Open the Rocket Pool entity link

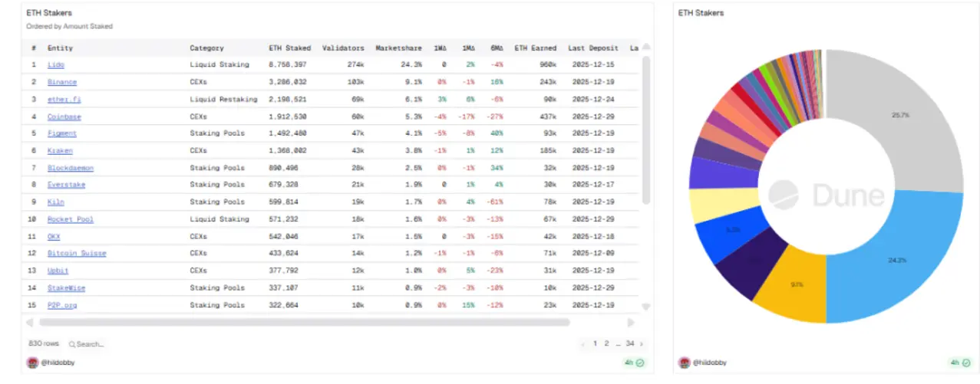[x=70, y=219]
